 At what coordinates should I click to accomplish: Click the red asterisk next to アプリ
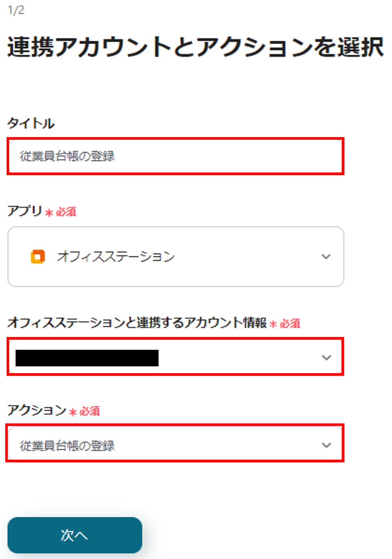49,212
